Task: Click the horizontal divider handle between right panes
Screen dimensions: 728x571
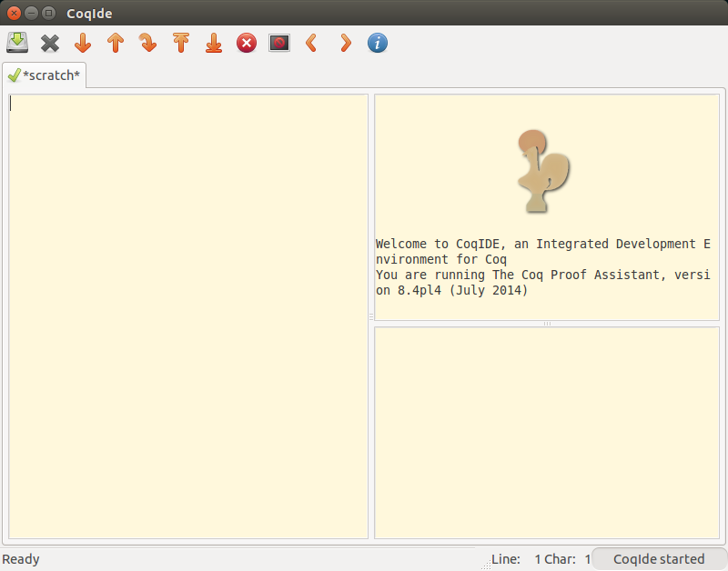Action: click(x=547, y=324)
